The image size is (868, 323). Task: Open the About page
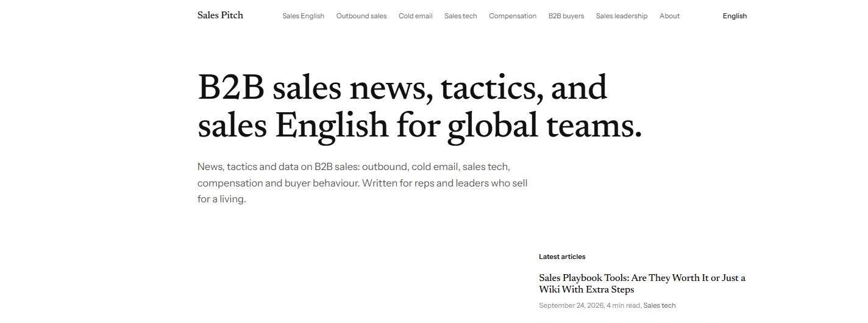[x=669, y=16]
